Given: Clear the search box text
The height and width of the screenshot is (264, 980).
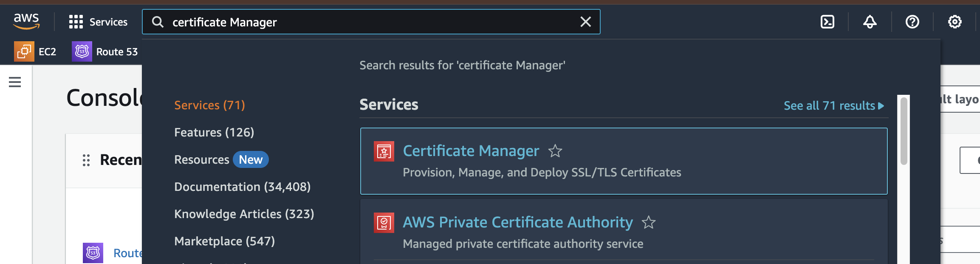Looking at the screenshot, I should (x=585, y=22).
